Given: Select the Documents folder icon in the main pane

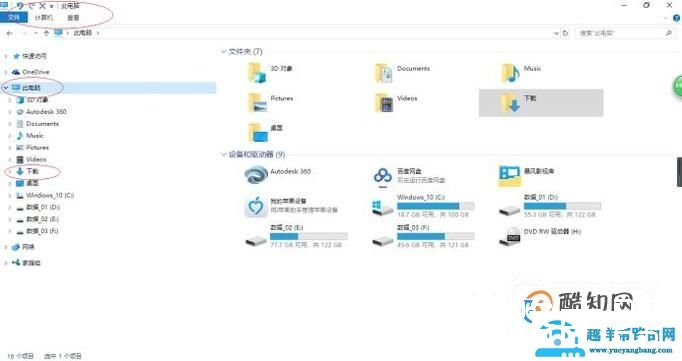Looking at the screenshot, I should coord(384,73).
